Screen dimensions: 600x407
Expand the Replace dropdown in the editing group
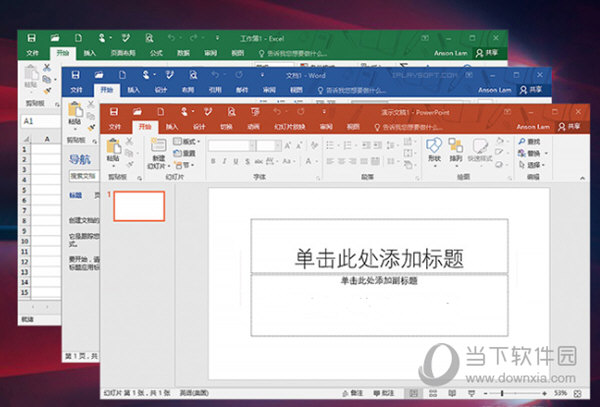(546, 153)
